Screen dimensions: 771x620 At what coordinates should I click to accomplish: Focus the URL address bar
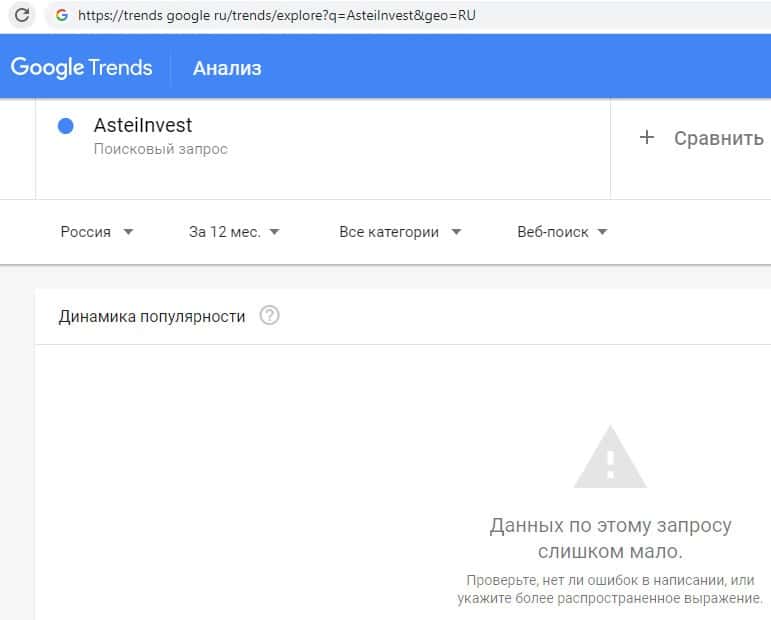click(x=400, y=16)
